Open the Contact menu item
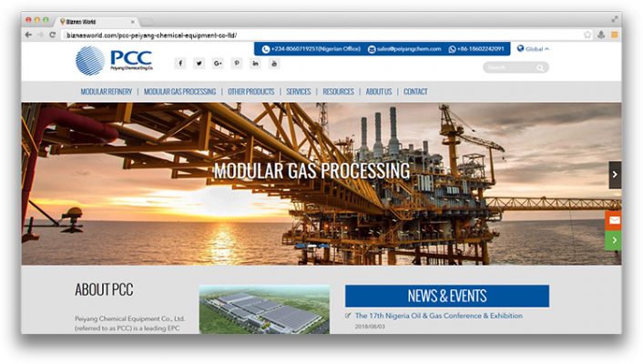 tap(415, 91)
